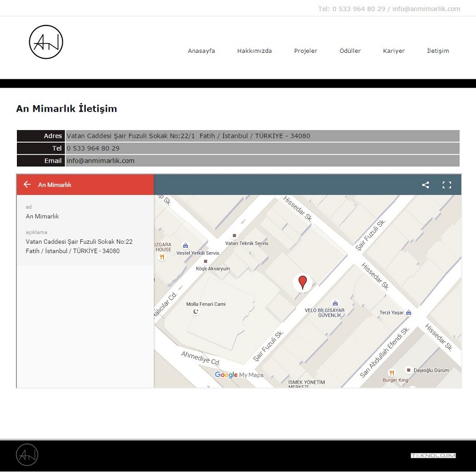Image resolution: width=476 pixels, height=472 pixels.
Task: Select İletişim in the navigation
Action: tap(438, 51)
